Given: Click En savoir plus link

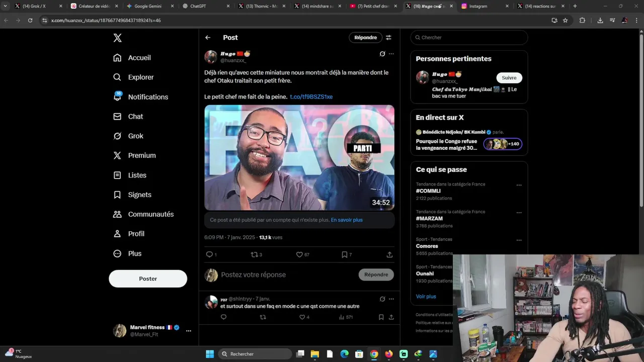Looking at the screenshot, I should pos(347,220).
